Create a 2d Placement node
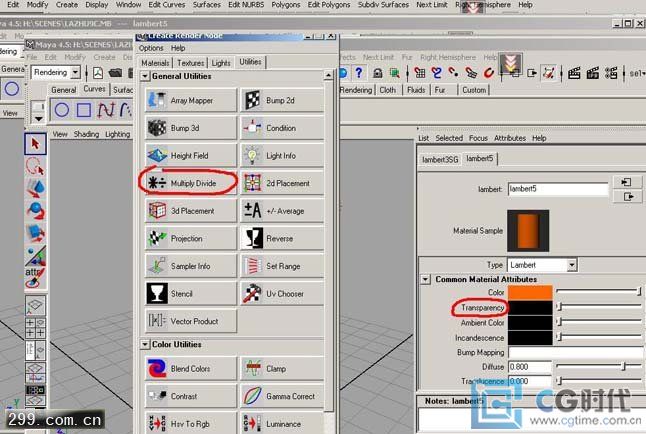The width and height of the screenshot is (646, 434). pyautogui.click(x=282, y=183)
